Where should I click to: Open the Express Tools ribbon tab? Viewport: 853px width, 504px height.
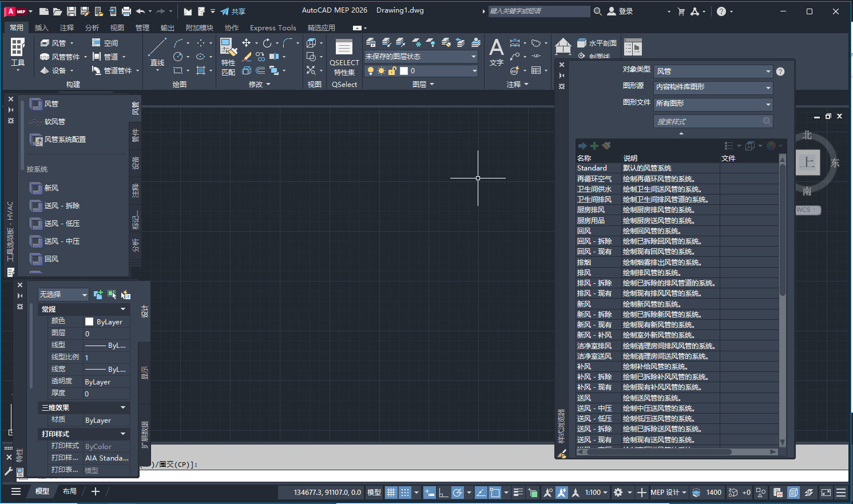(273, 27)
